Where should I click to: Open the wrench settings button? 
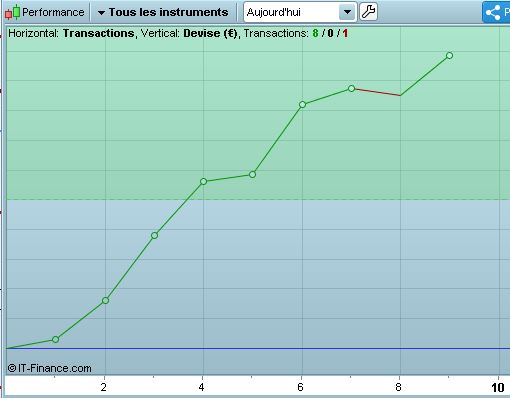pos(368,12)
